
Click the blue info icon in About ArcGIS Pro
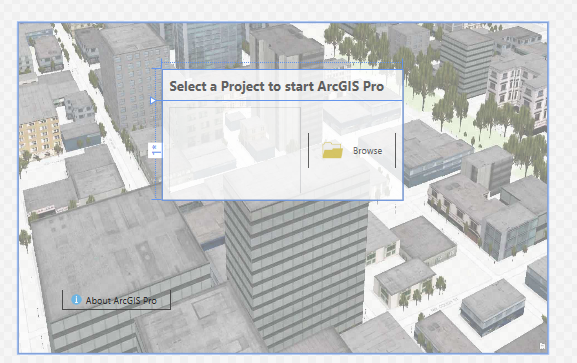coord(76,300)
